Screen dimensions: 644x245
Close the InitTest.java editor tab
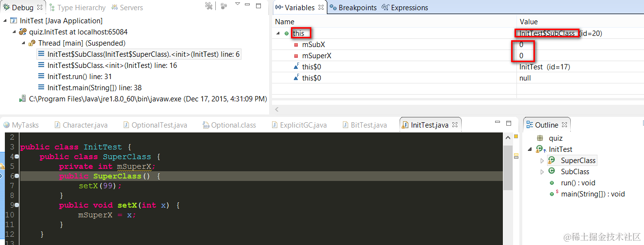pyautogui.click(x=455, y=125)
